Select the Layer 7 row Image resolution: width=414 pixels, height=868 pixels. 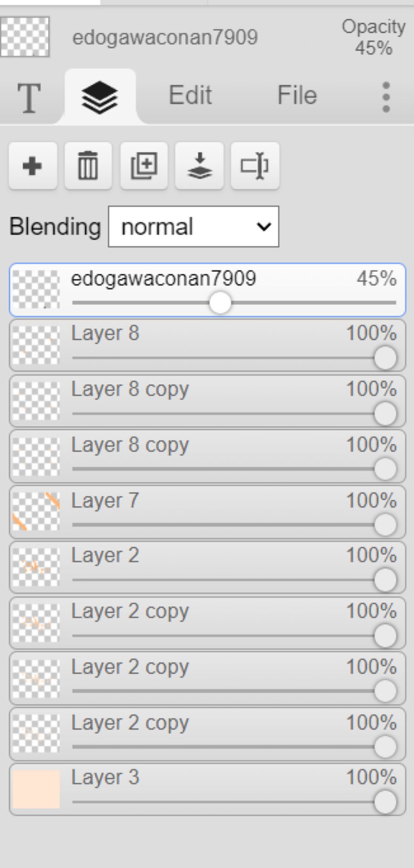[207, 512]
